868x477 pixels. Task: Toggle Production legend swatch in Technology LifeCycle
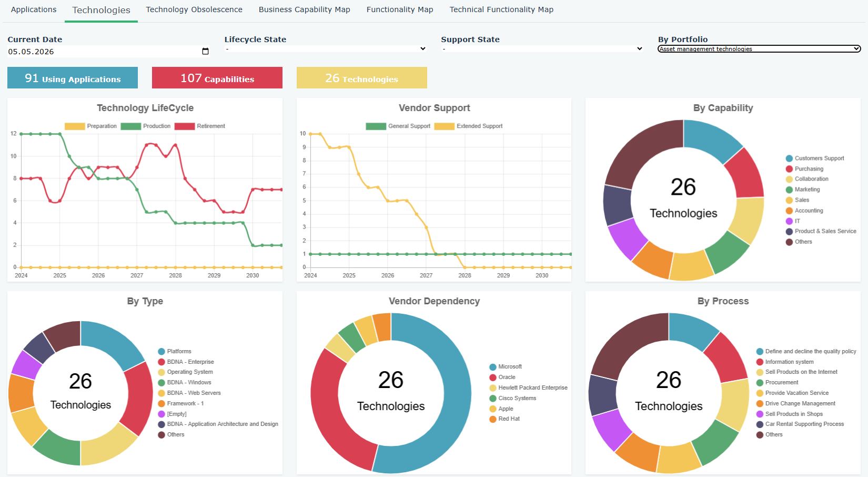pyautogui.click(x=130, y=126)
